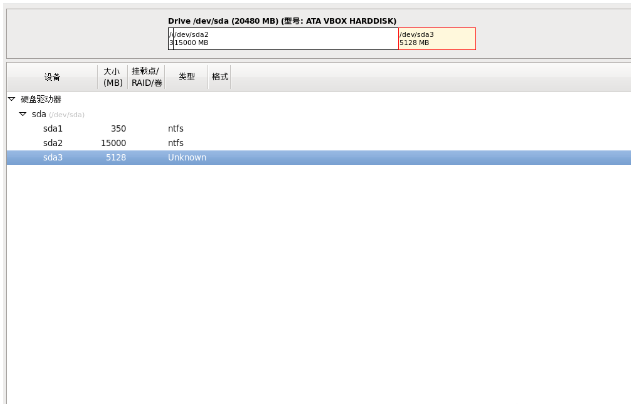This screenshot has height=404, width=635.
Task: Sort by the 设备 column header
Action: click(52, 77)
